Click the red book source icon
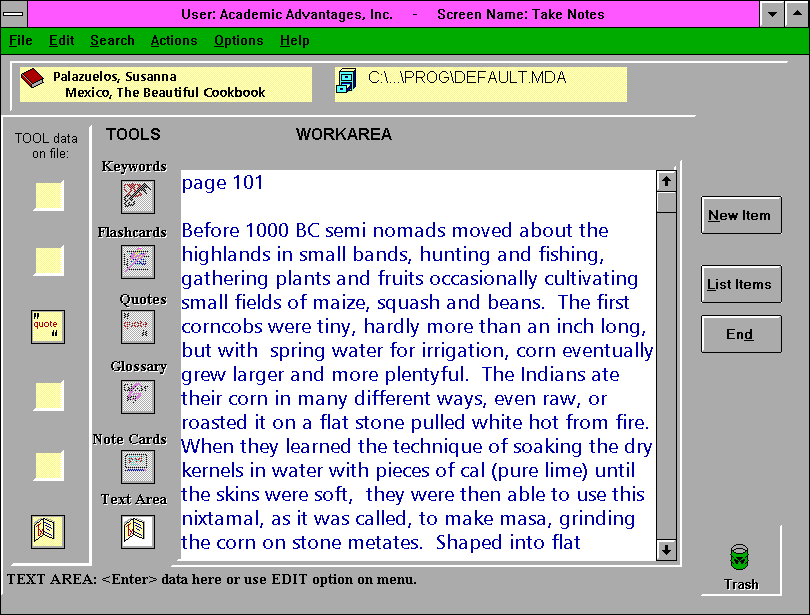 pyautogui.click(x=33, y=78)
